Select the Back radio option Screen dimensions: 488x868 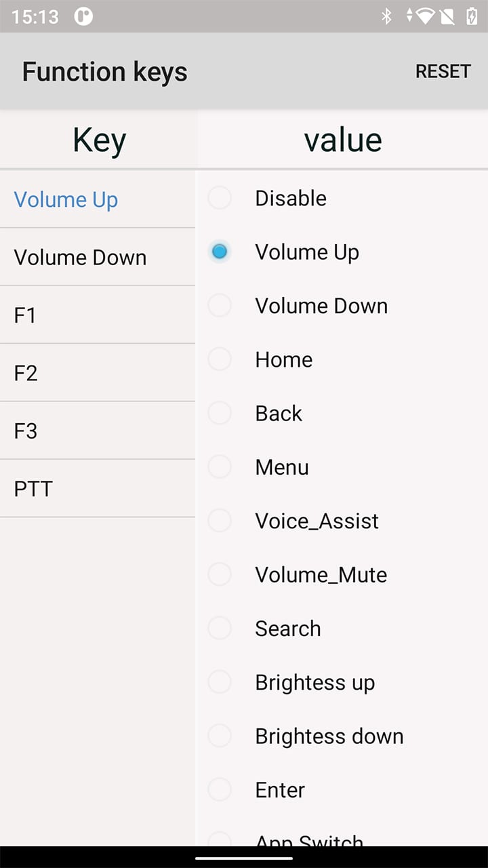(x=342, y=413)
